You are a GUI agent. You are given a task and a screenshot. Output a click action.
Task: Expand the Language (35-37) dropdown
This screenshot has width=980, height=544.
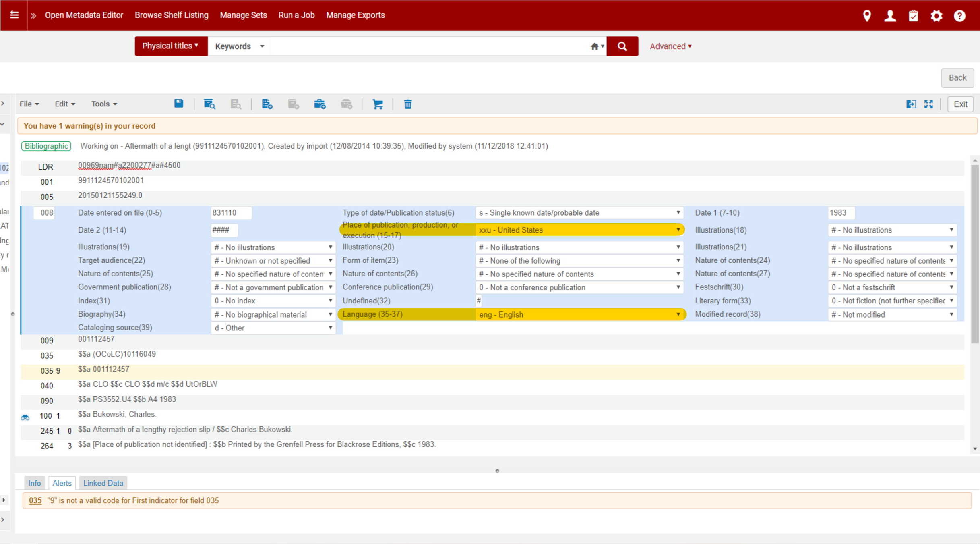pyautogui.click(x=580, y=315)
